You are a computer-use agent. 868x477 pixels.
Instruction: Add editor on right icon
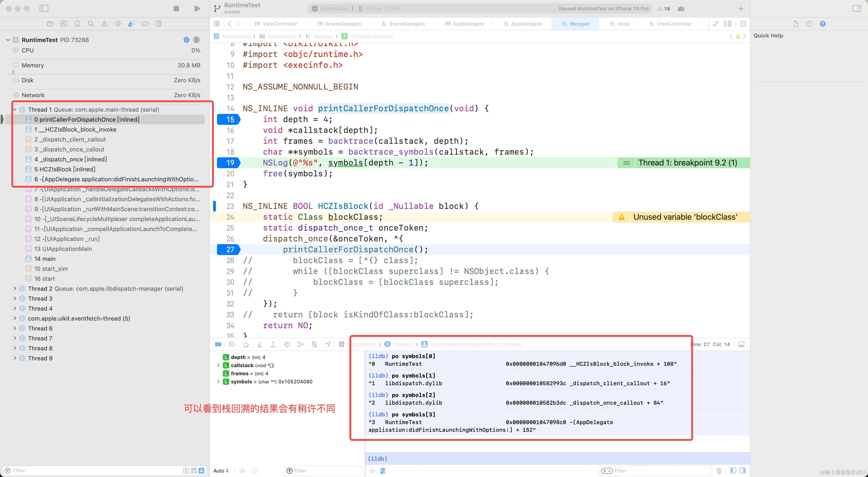[743, 24]
